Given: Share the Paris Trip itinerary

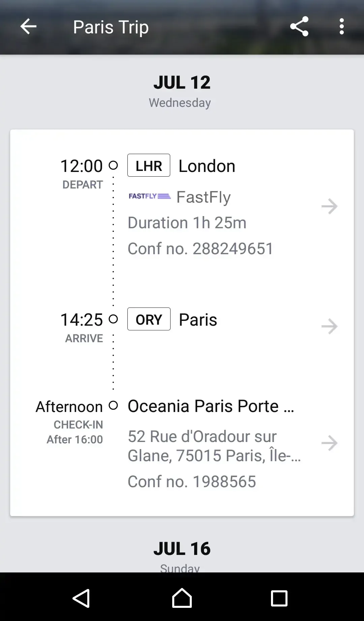Looking at the screenshot, I should coord(299,26).
